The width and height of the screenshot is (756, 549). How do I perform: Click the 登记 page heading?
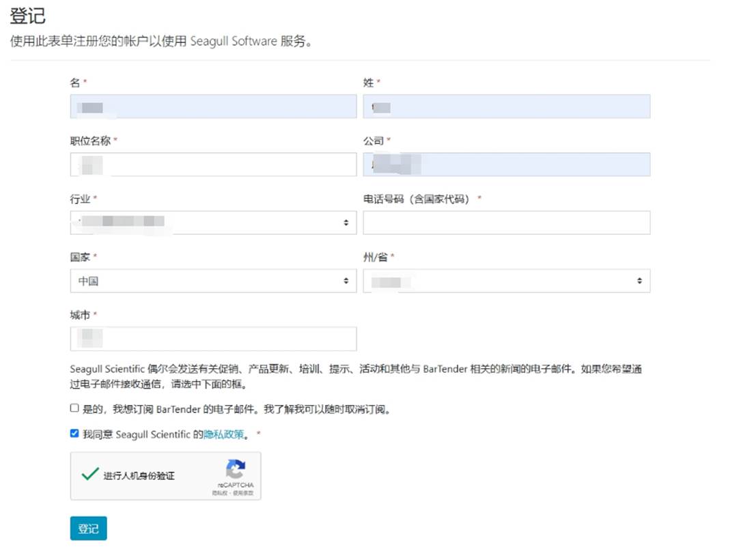point(27,16)
